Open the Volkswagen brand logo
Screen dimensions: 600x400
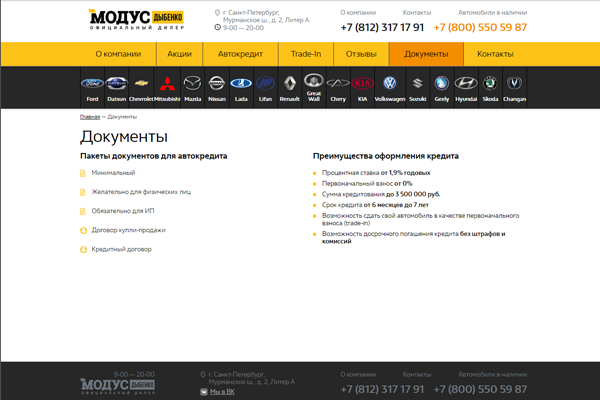click(390, 85)
